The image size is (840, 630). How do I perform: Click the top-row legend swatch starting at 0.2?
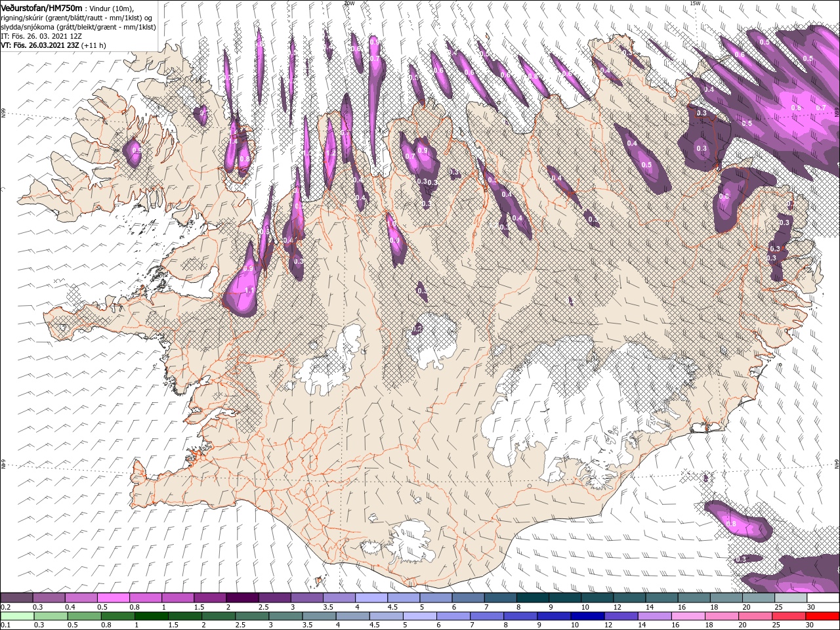click(x=16, y=598)
